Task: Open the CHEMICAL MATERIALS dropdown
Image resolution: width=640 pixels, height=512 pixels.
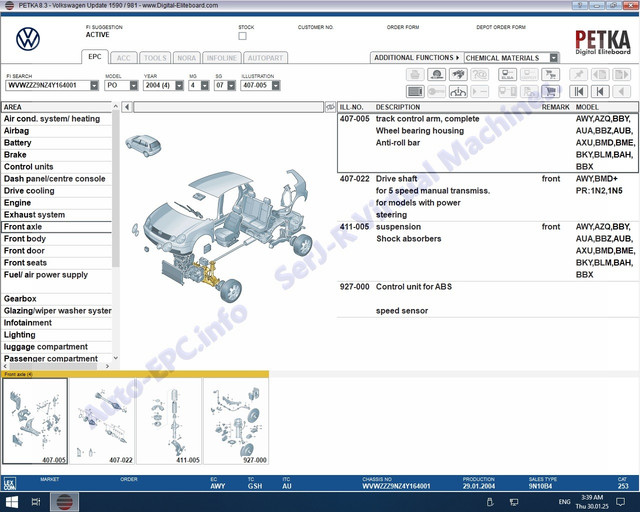Action: [553, 58]
